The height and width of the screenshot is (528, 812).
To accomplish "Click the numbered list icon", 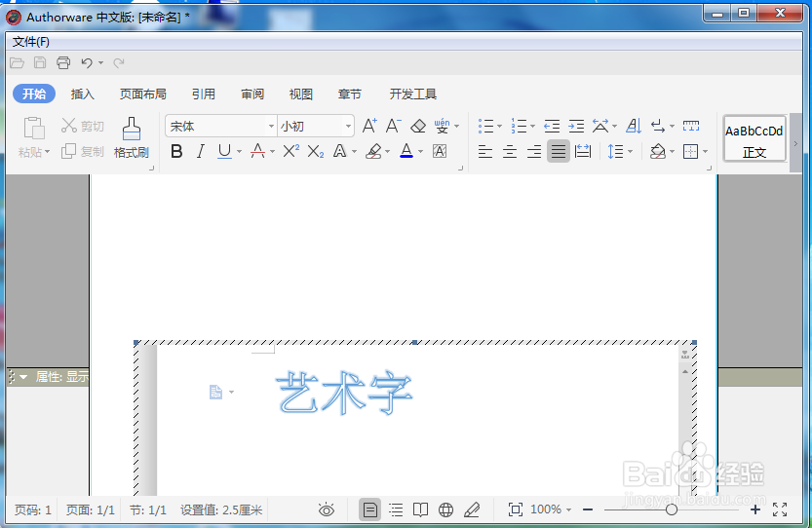I will pos(519,126).
